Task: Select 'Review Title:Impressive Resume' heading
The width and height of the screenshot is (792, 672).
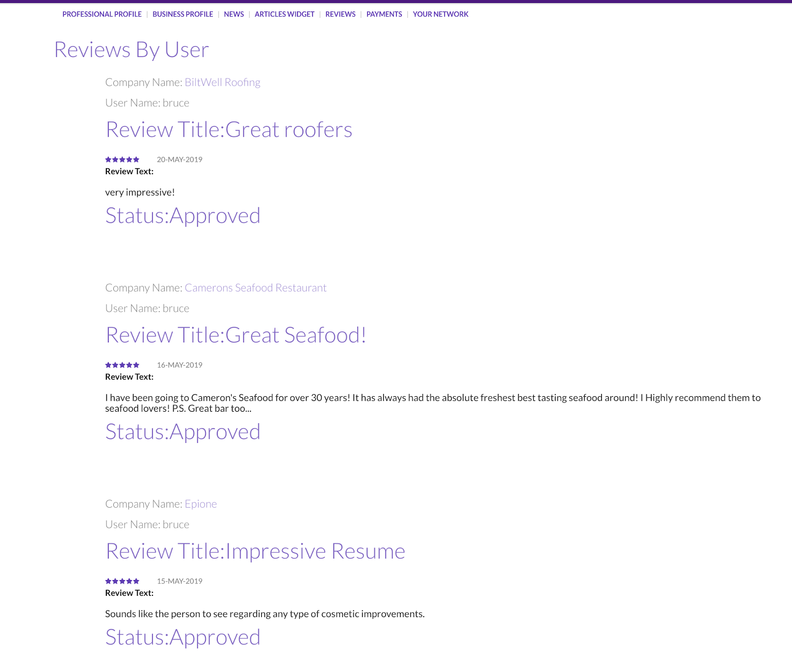Action: tap(255, 551)
